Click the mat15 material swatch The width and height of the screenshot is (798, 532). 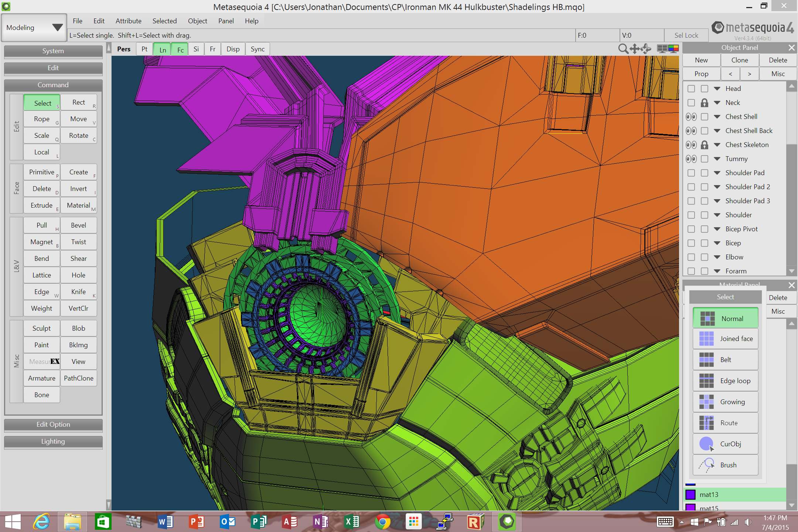pyautogui.click(x=690, y=508)
